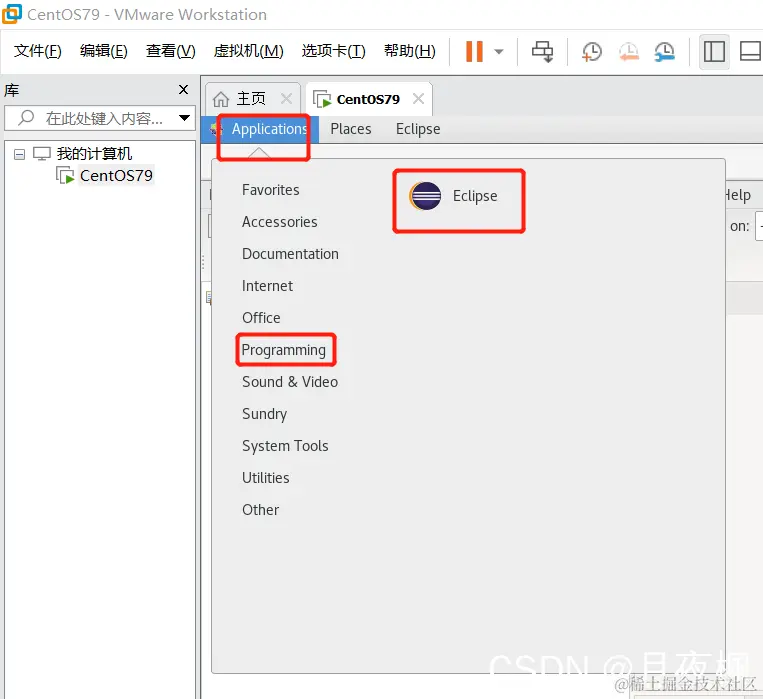Select the Utilities category
The height and width of the screenshot is (699, 763).
[266, 478]
